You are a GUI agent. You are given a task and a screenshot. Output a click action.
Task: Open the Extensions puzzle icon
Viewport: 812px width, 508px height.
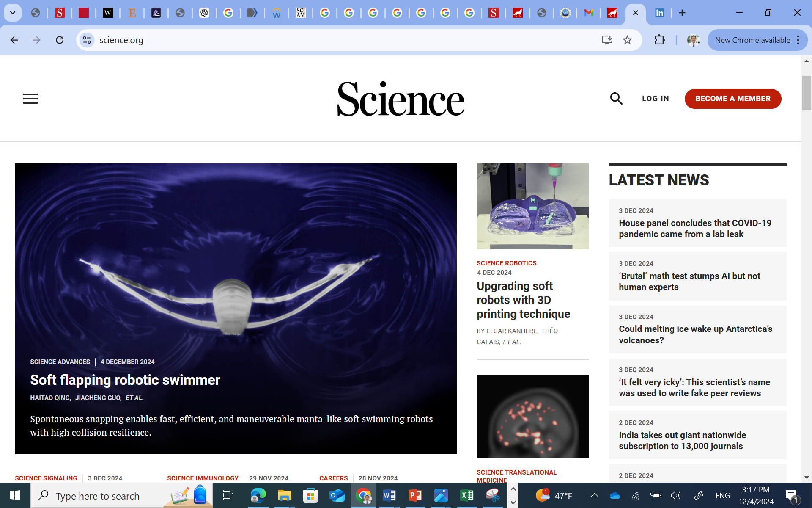click(x=659, y=40)
